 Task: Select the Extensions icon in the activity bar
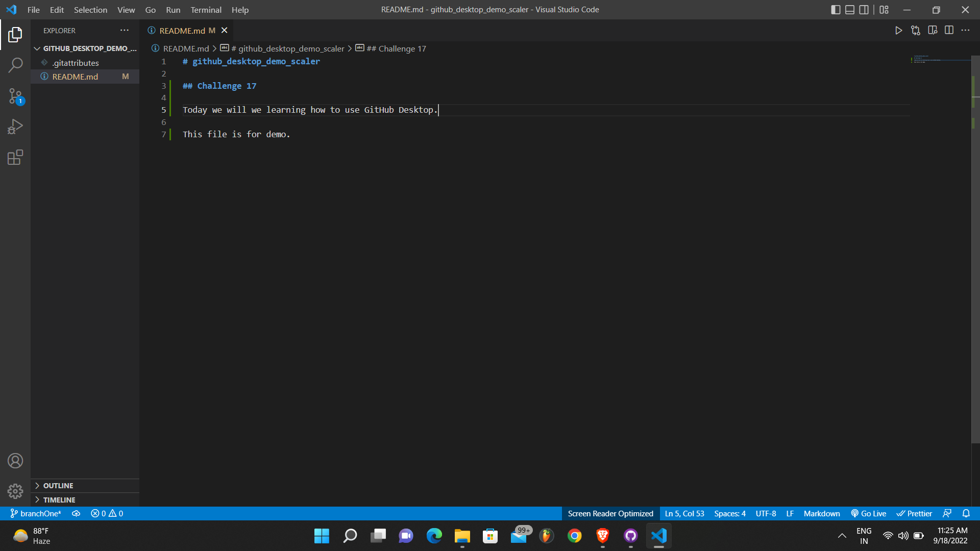[15, 157]
